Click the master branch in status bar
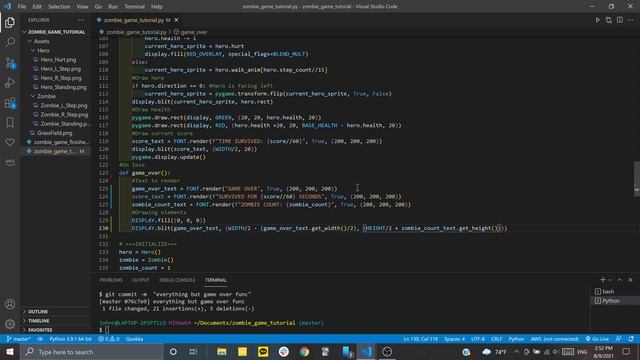 click(18, 339)
